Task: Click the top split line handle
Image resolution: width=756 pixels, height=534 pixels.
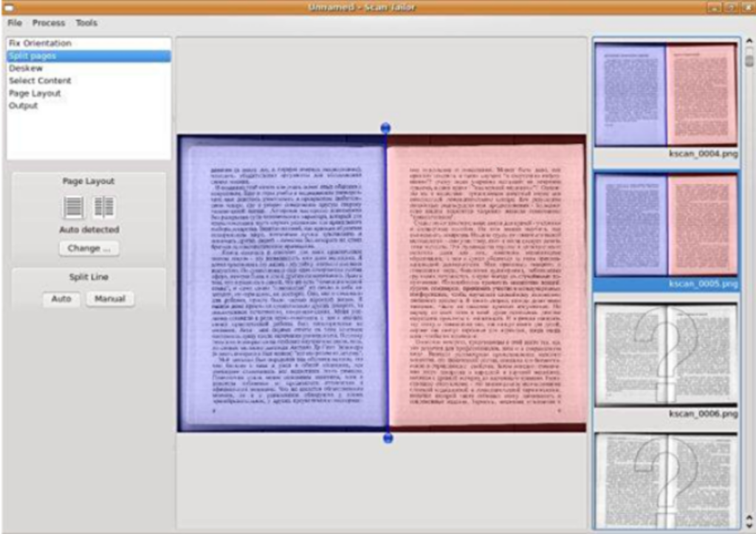Action: [x=385, y=128]
